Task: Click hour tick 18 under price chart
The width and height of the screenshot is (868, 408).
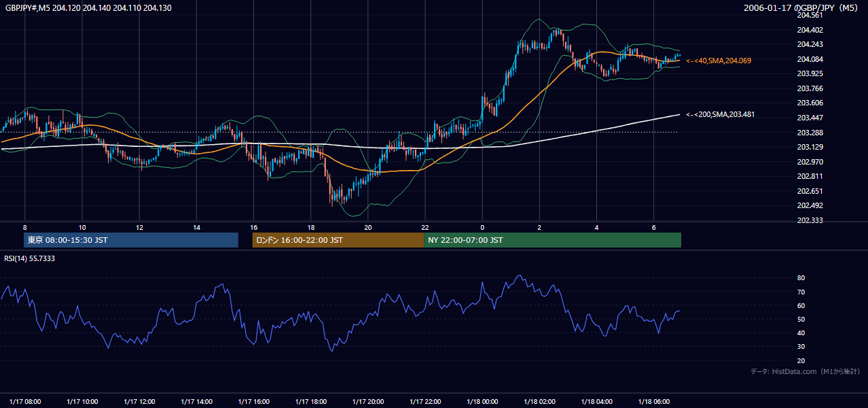Action: pyautogui.click(x=310, y=227)
